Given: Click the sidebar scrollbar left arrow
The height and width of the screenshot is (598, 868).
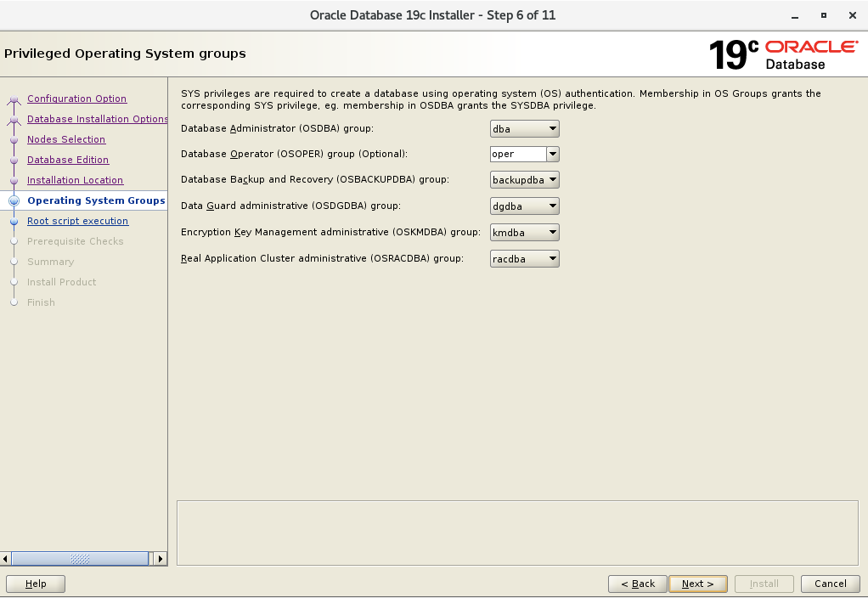Looking at the screenshot, I should click(x=5, y=559).
